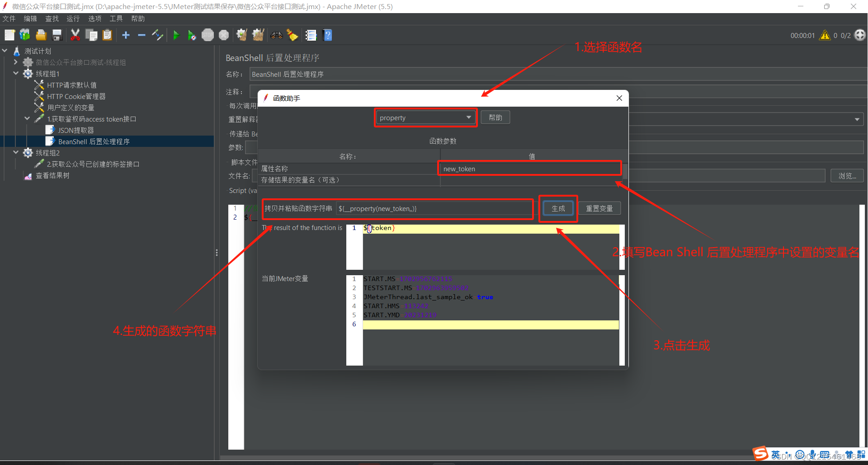The image size is (868, 465).
Task: Select 用户定义的变量 in the tree
Action: [71, 108]
